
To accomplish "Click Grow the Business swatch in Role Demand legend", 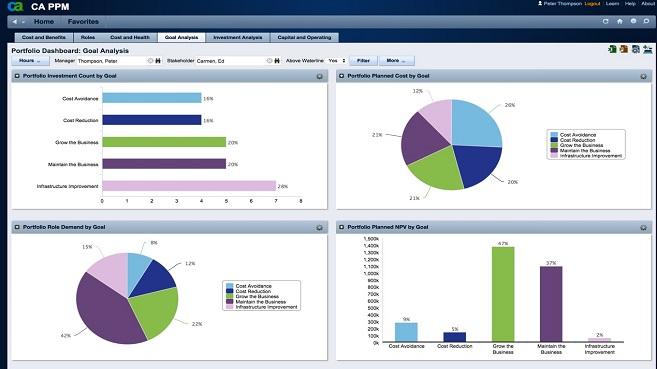I will coord(230,297).
